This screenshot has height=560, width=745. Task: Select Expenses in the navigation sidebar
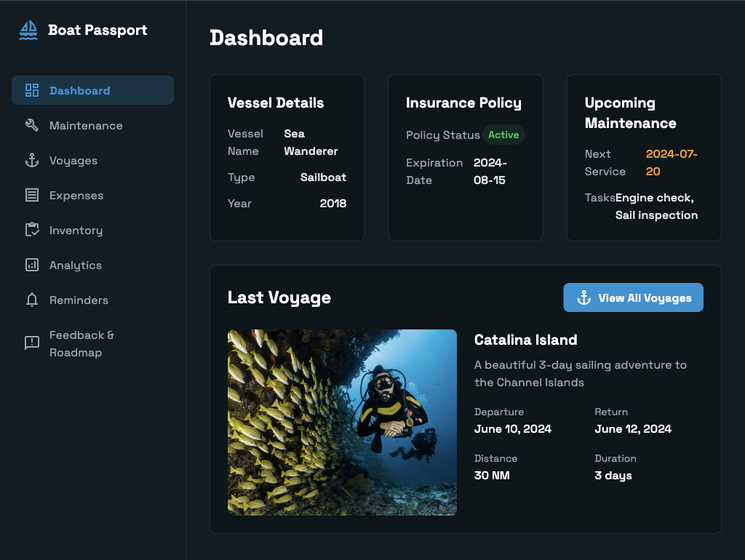pos(76,195)
